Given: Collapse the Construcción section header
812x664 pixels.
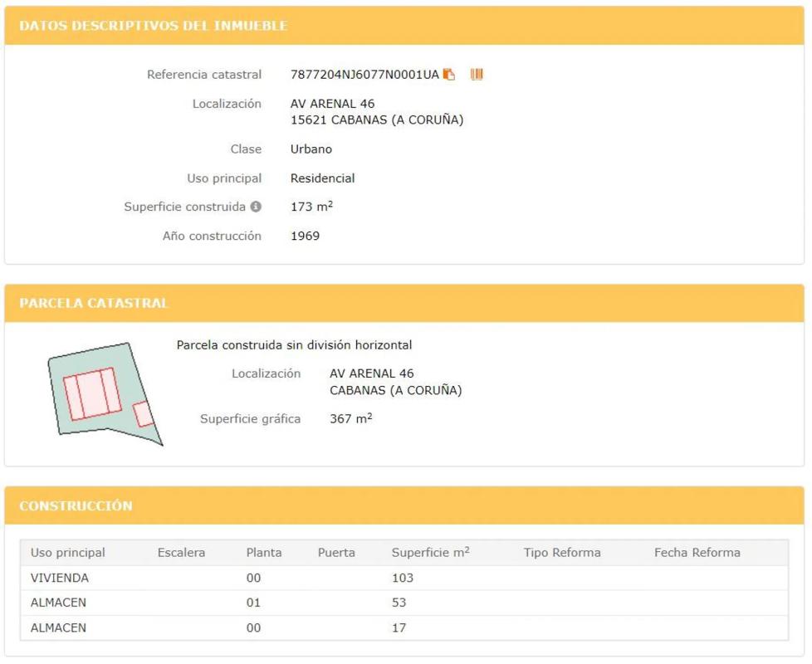Looking at the screenshot, I should pyautogui.click(x=404, y=505).
